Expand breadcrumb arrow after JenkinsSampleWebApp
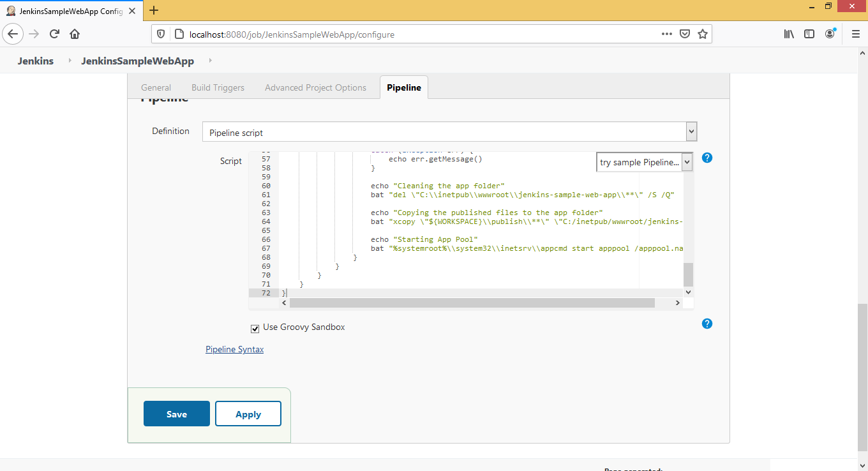 (210, 61)
